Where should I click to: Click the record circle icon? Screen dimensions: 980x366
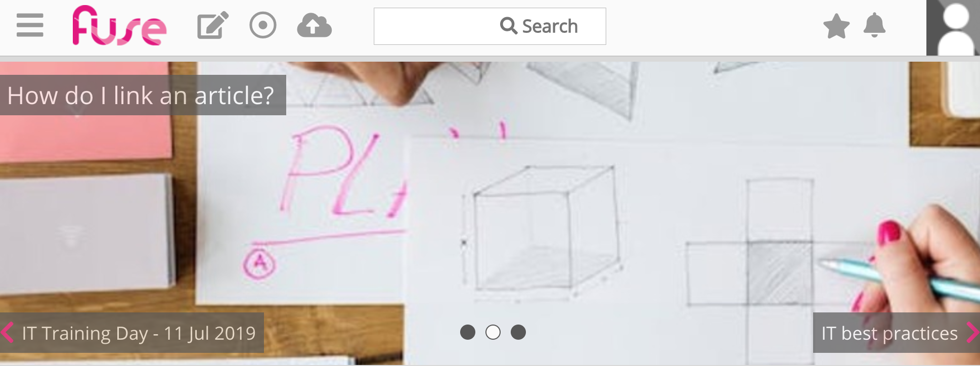tap(263, 25)
